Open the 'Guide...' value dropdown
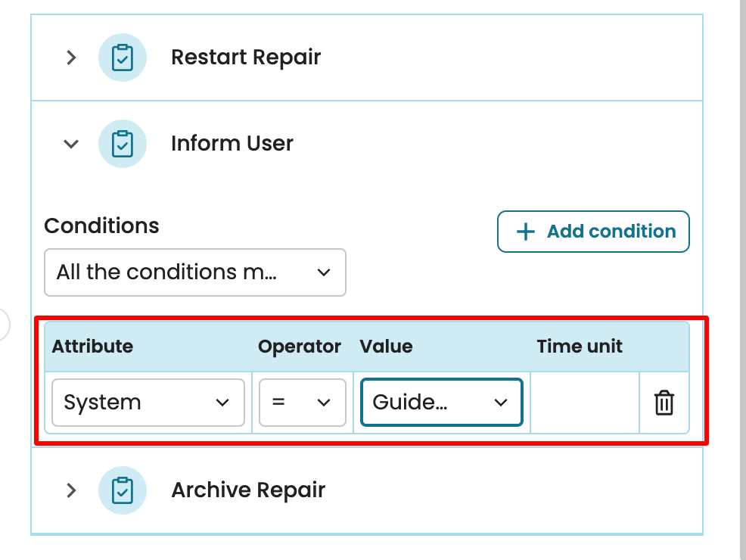 point(441,403)
